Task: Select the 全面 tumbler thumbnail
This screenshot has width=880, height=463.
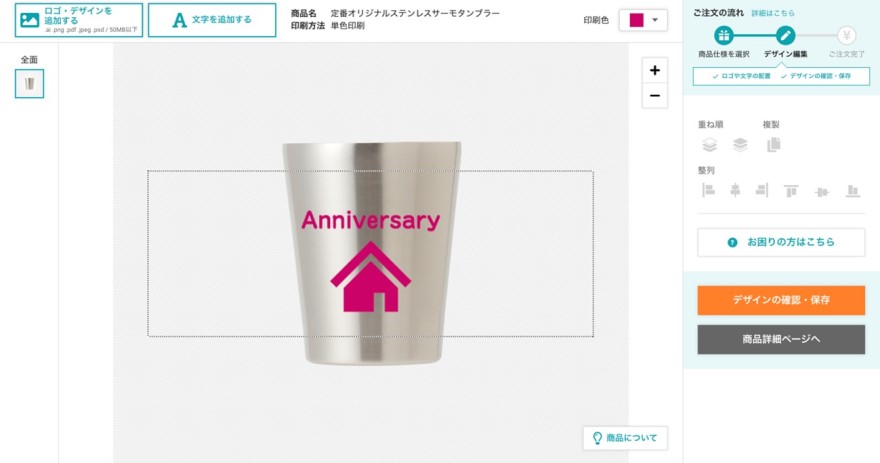Action: [29, 84]
